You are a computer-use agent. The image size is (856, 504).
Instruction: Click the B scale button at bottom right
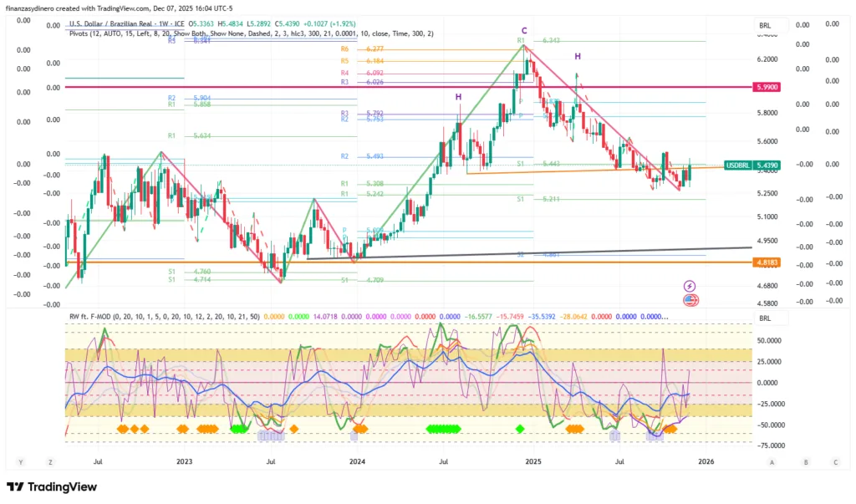[x=805, y=461]
